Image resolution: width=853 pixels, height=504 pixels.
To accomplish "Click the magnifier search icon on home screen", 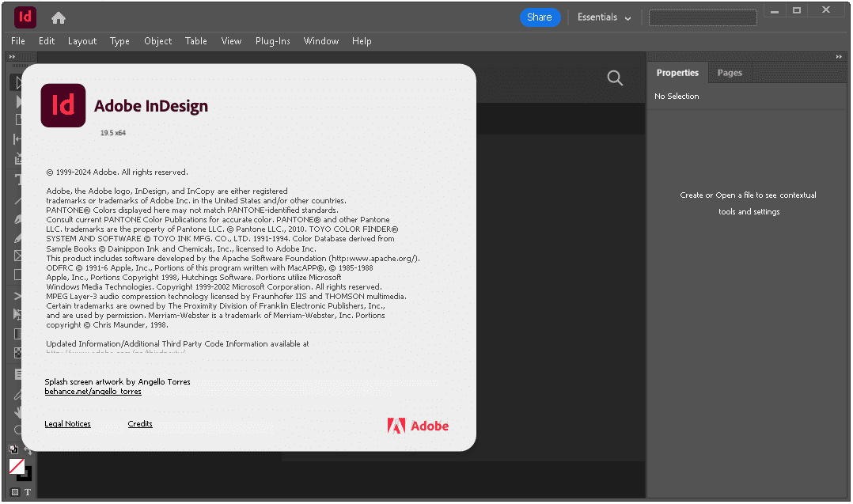I will [615, 78].
